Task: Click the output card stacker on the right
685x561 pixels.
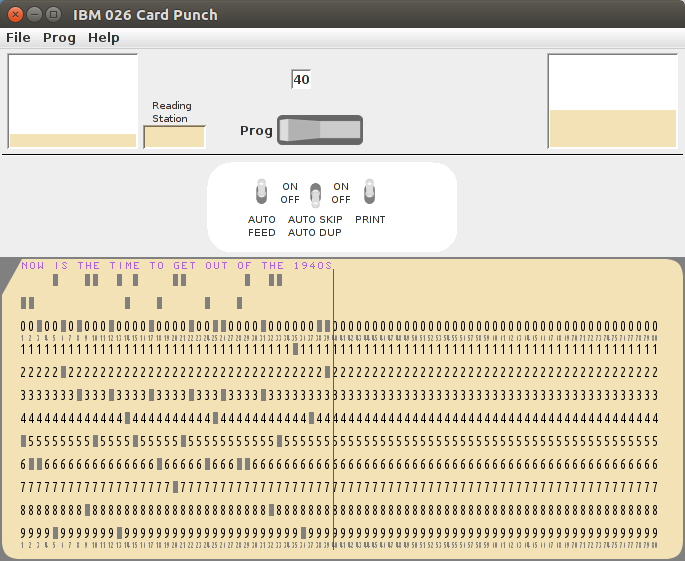Action: tap(612, 101)
